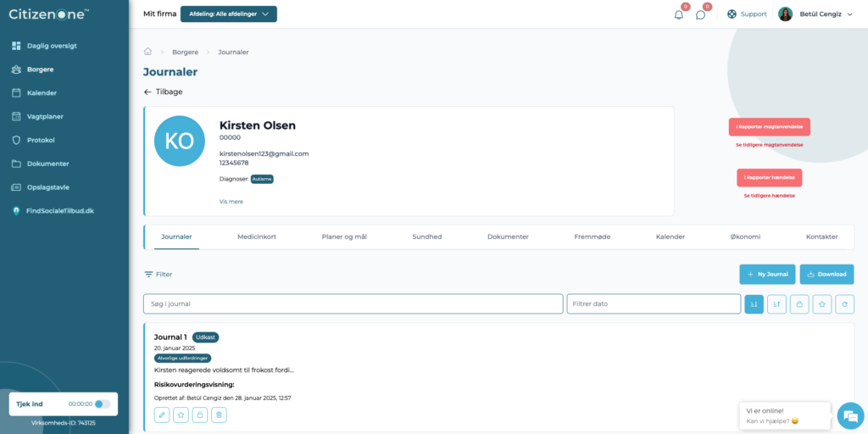Open the notifications bell icon
Viewport: 868px width, 434px height.
pyautogui.click(x=679, y=14)
